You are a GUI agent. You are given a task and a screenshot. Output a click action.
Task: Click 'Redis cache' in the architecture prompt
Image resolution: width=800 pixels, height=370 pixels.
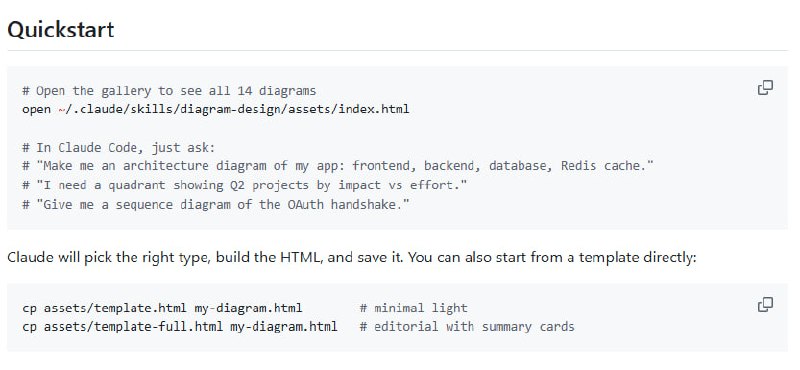pyautogui.click(x=607, y=166)
